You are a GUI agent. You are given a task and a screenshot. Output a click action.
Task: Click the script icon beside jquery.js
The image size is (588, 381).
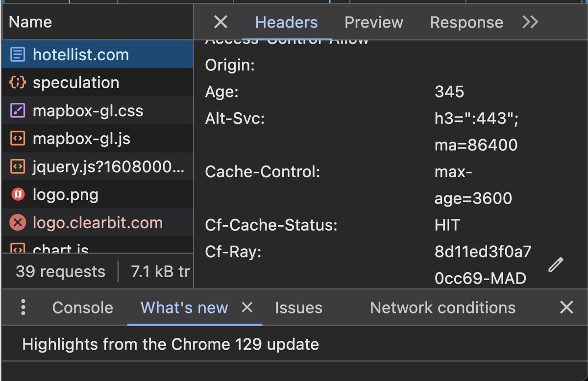point(18,167)
